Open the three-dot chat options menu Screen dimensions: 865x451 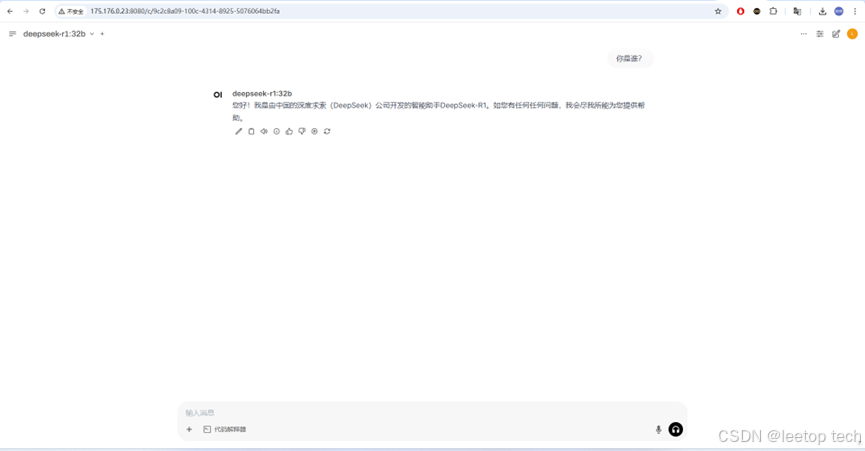[803, 34]
